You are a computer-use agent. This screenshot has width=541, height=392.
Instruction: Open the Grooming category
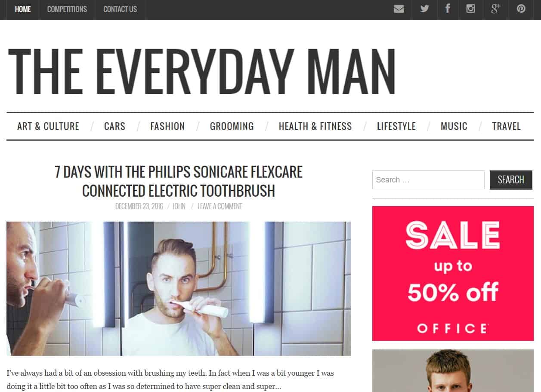pyautogui.click(x=232, y=126)
